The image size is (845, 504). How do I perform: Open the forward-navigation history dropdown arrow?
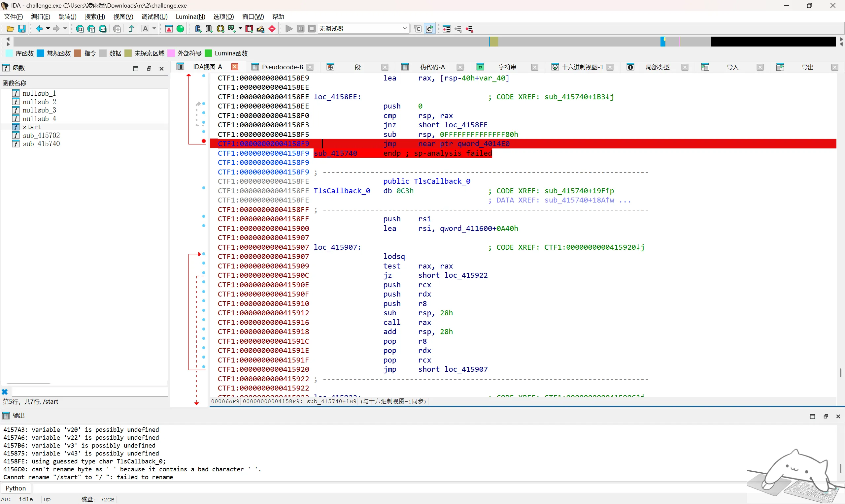(65, 29)
